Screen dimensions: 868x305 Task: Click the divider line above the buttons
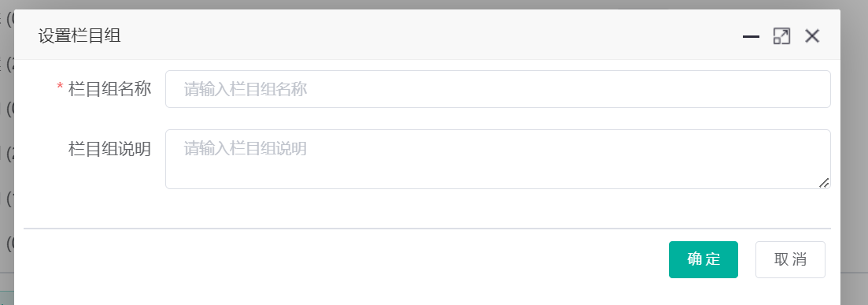427,228
